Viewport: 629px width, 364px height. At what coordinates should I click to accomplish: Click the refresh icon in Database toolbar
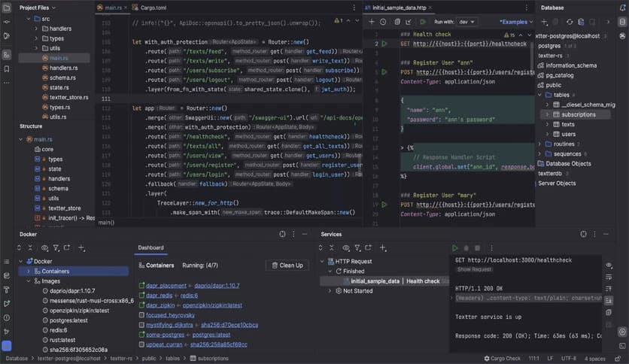pos(570,22)
